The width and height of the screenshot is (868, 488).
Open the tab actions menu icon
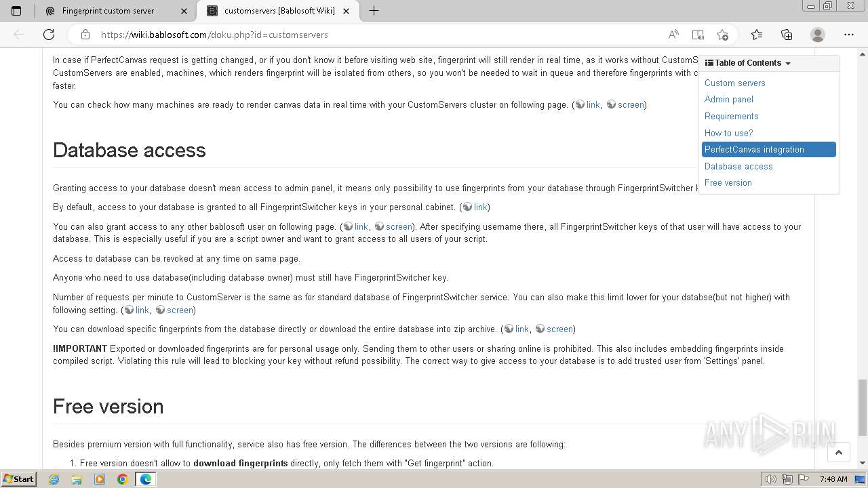pos(16,11)
